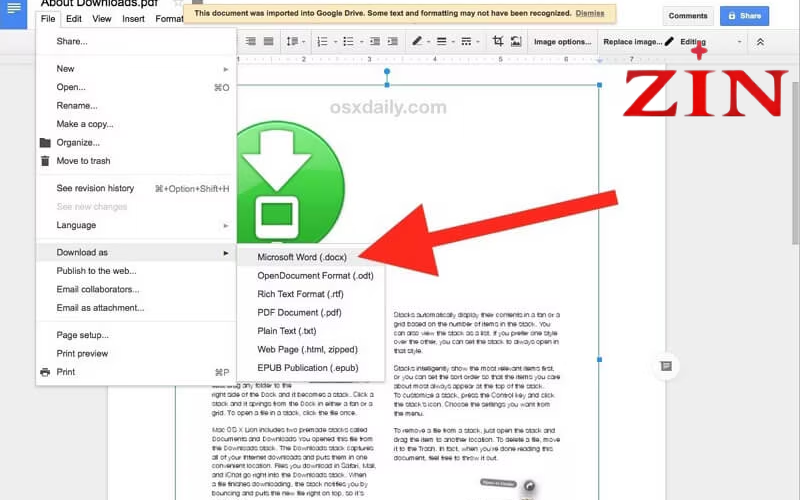This screenshot has height=500, width=800.
Task: Open the View menu
Action: point(102,19)
